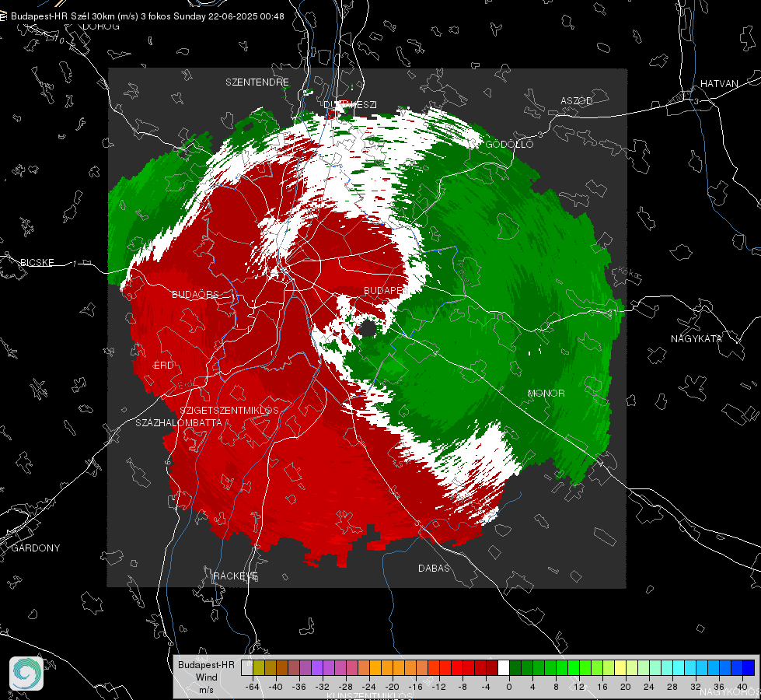The height and width of the screenshot is (700, 761).
Task: Click the 'Budapest-HR' legend title text
Action: [206, 665]
